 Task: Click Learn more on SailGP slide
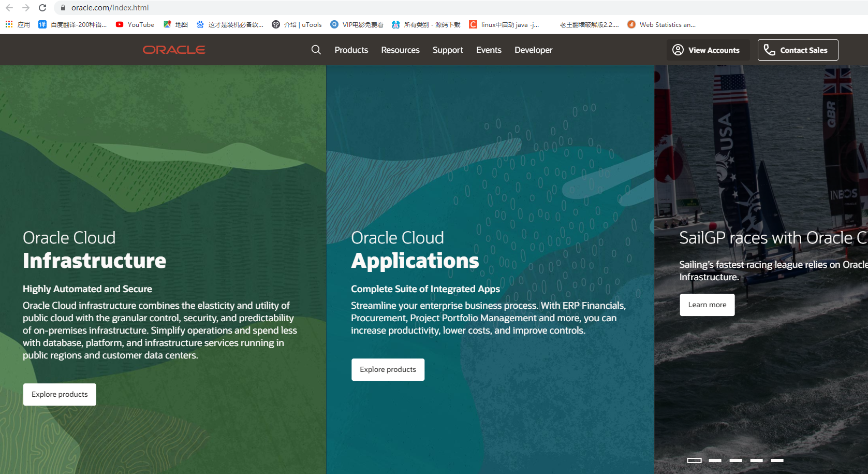point(707,305)
